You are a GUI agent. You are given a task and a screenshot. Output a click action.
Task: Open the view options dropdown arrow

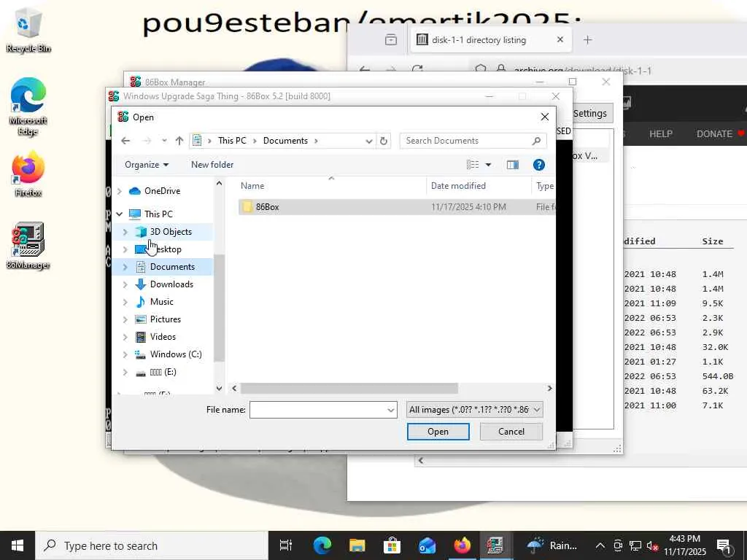(x=488, y=165)
